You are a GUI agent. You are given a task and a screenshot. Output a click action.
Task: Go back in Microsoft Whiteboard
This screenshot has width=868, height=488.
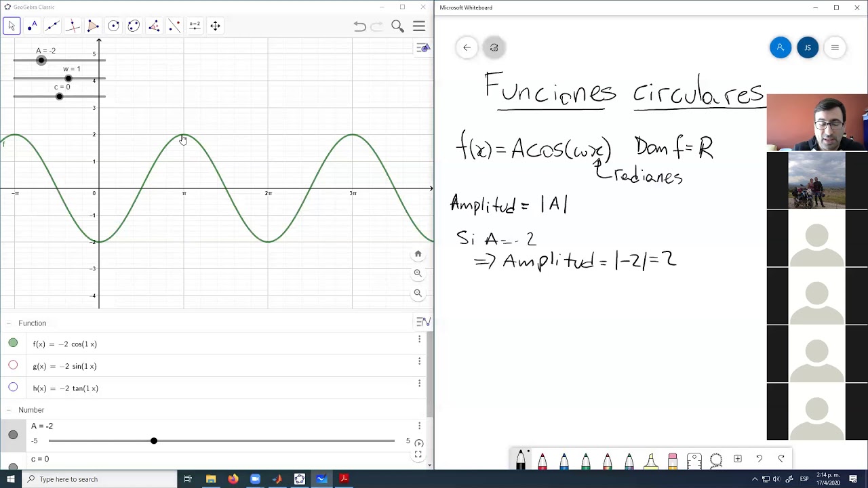pos(467,47)
